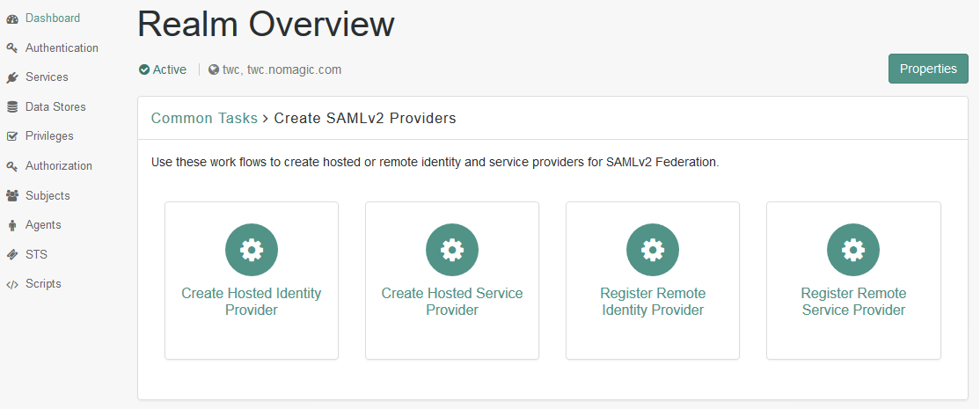The width and height of the screenshot is (980, 409).
Task: Click the Privileges checkmark icon
Action: pos(12,136)
